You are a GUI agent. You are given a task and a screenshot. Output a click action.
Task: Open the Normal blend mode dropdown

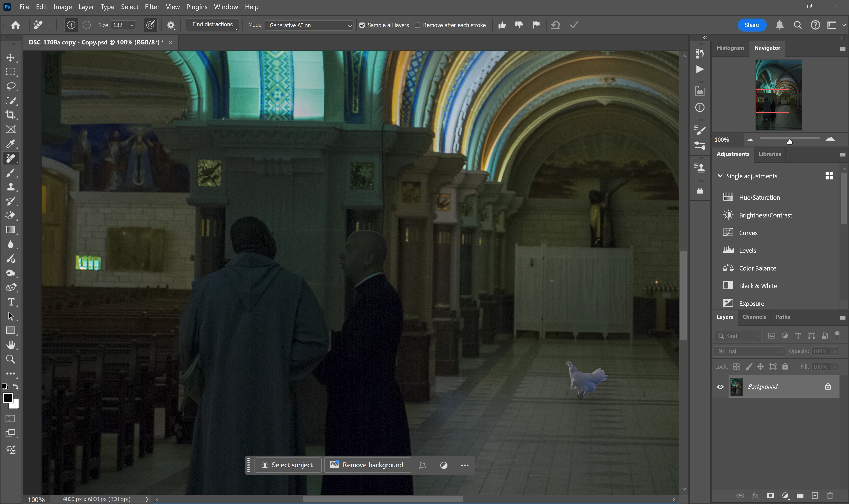(x=749, y=351)
